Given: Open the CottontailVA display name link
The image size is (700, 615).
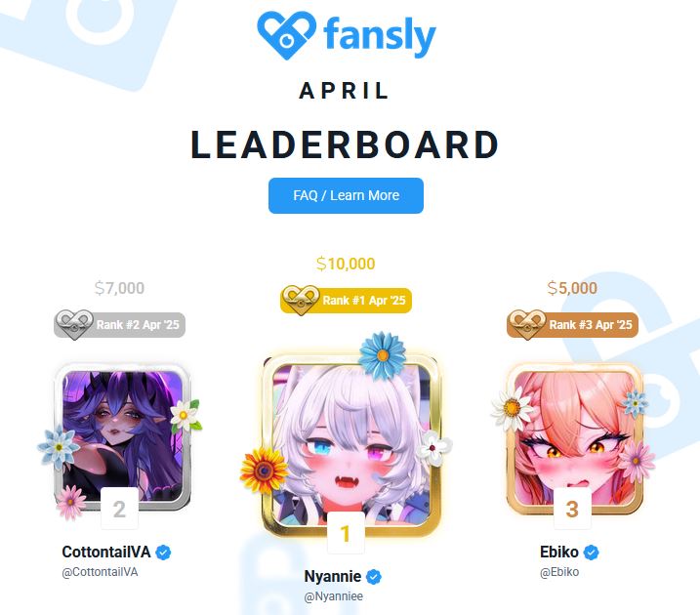Looking at the screenshot, I should pos(106,553).
